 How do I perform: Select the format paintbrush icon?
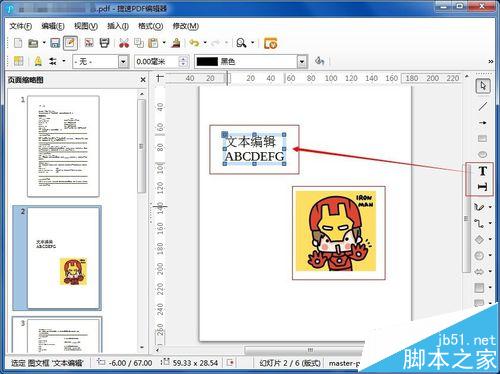click(x=176, y=43)
